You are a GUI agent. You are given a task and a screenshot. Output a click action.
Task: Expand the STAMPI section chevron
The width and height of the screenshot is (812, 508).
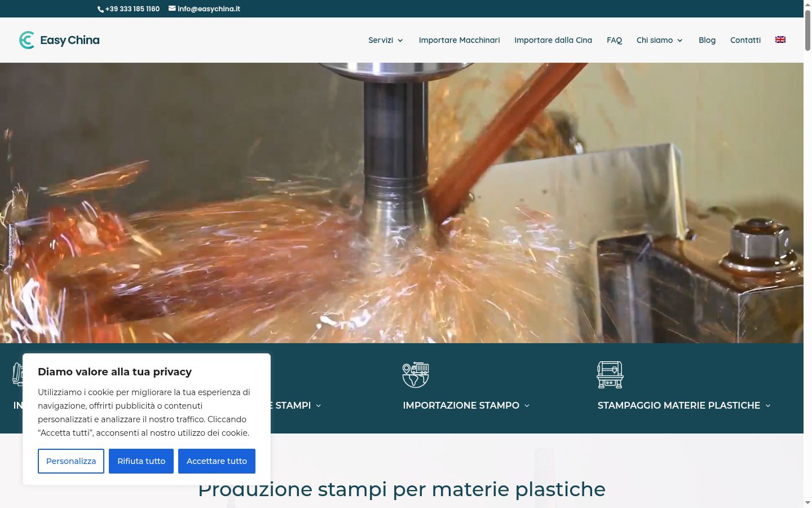click(x=319, y=406)
